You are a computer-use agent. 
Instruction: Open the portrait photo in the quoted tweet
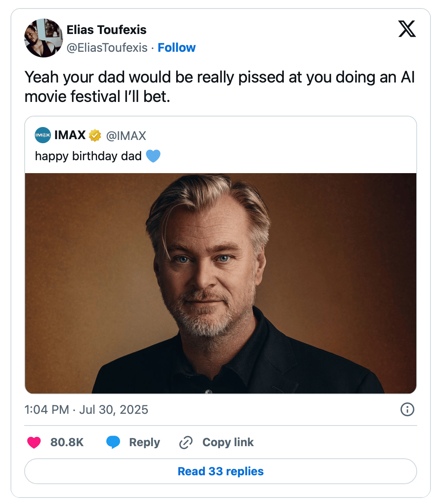tap(221, 283)
